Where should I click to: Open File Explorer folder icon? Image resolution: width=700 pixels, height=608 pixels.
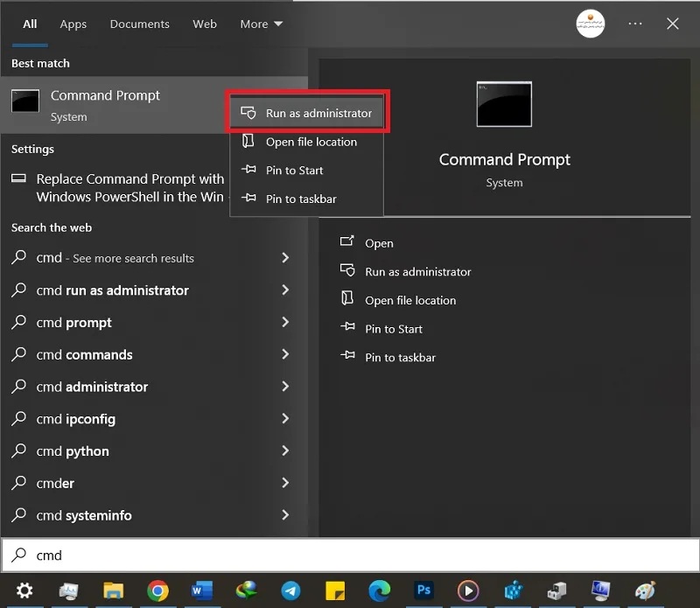[114, 591]
